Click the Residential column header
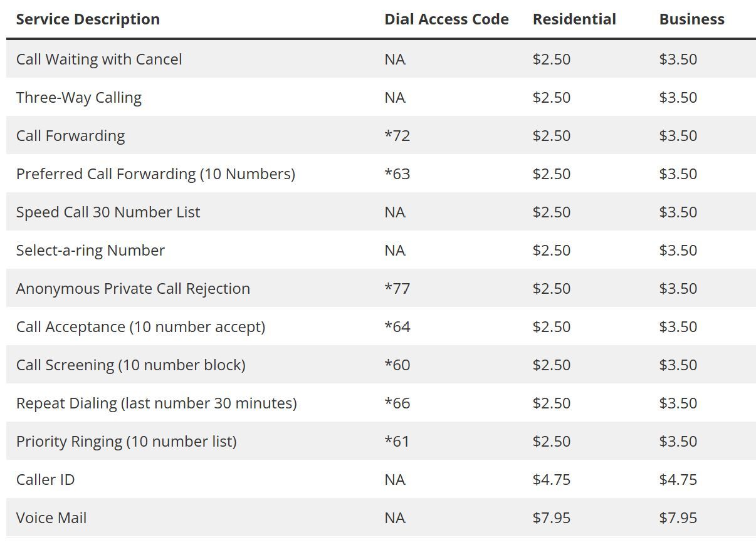Image resolution: width=756 pixels, height=545 pixels. 574,19
